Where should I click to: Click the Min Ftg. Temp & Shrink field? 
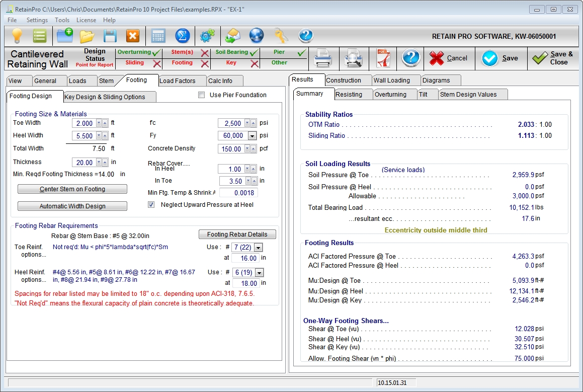click(238, 193)
